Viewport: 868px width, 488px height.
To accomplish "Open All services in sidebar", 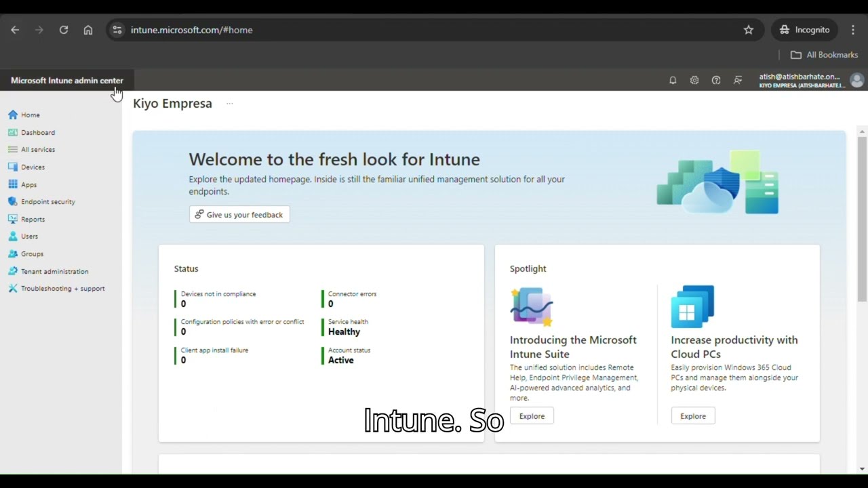I will [x=31, y=150].
